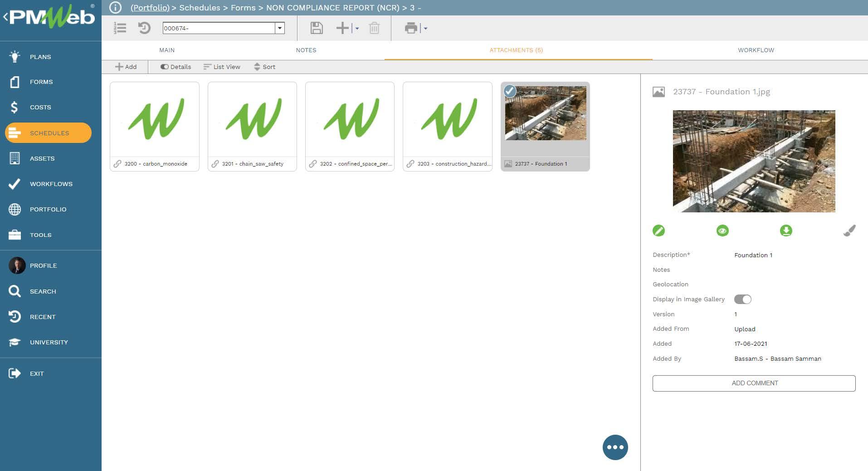Screen dimensions: 868x471
Task: Open the Portfolio globe icon in sidebar
Action: point(15,209)
